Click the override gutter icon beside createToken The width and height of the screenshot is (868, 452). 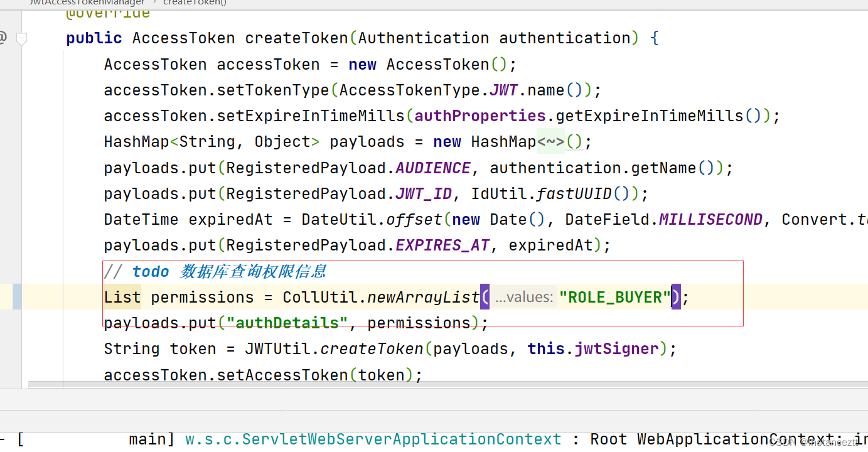click(x=3, y=38)
